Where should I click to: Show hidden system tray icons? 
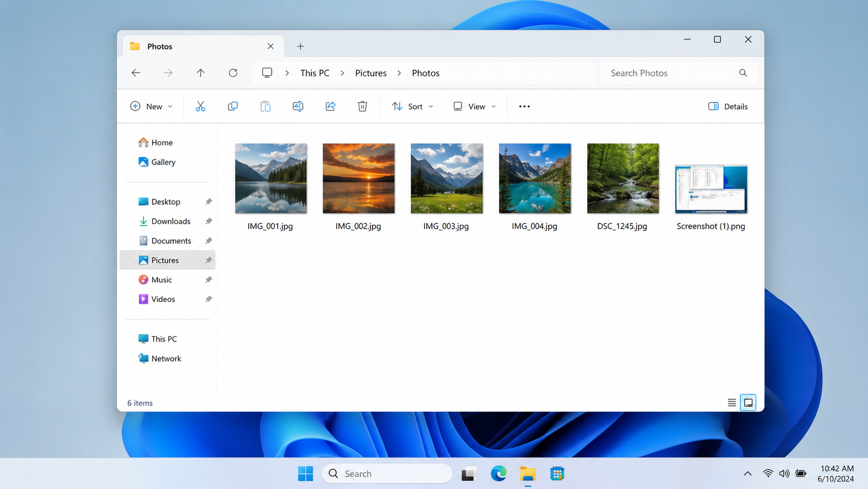[747, 473]
